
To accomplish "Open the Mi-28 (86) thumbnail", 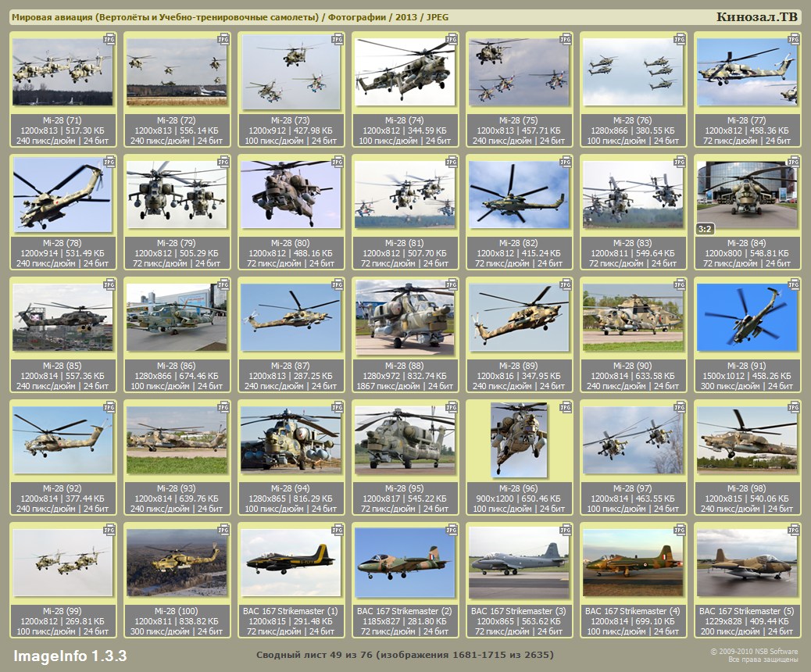I will tap(177, 317).
